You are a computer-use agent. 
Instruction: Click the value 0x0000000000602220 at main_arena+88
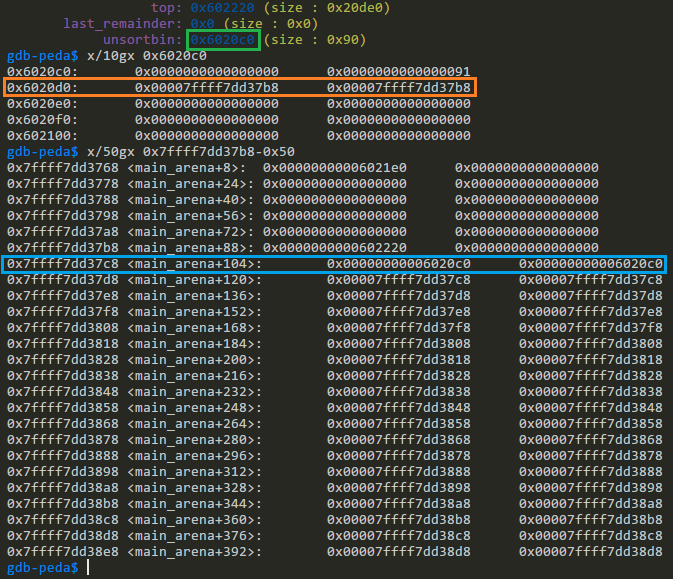[335, 248]
